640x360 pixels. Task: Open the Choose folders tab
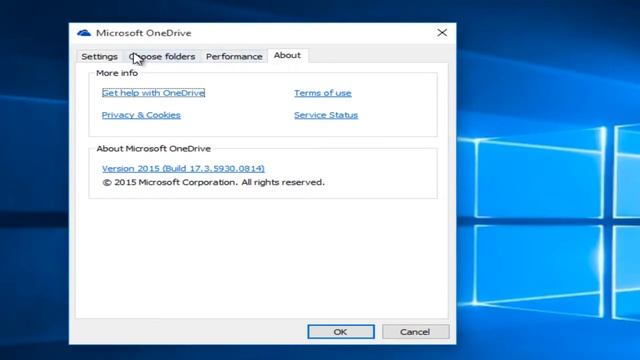coord(162,56)
